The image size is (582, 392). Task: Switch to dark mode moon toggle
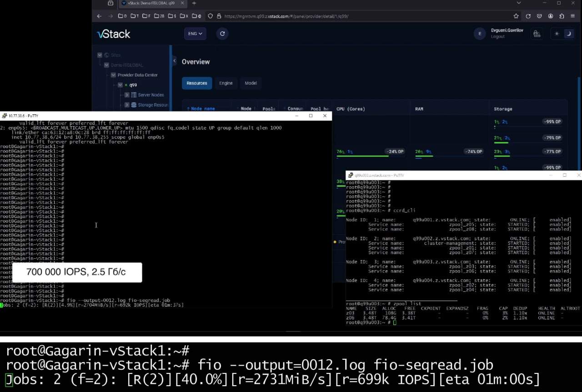(x=568, y=34)
